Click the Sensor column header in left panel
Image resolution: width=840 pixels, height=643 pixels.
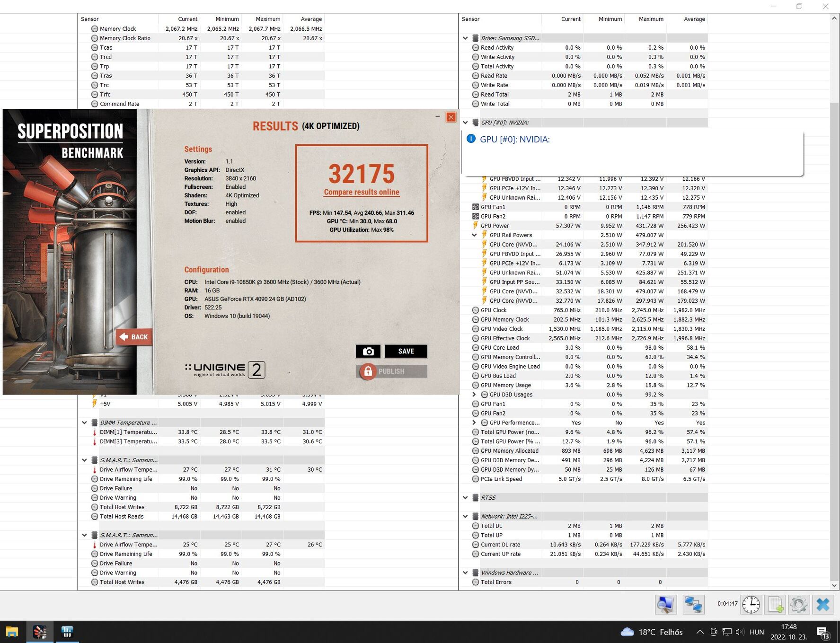pos(118,19)
